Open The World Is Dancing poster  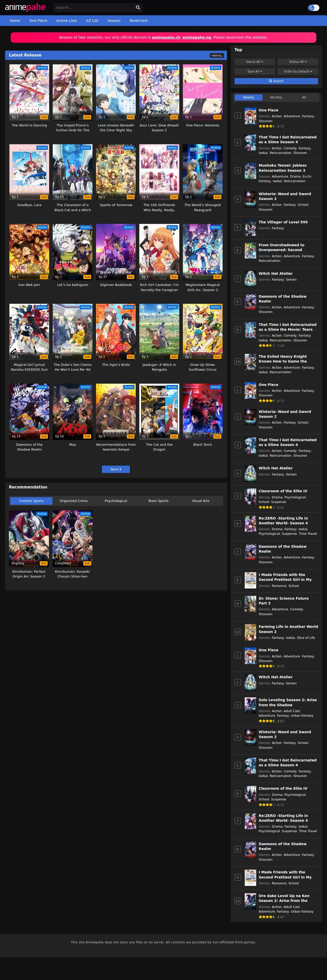pyautogui.click(x=29, y=92)
